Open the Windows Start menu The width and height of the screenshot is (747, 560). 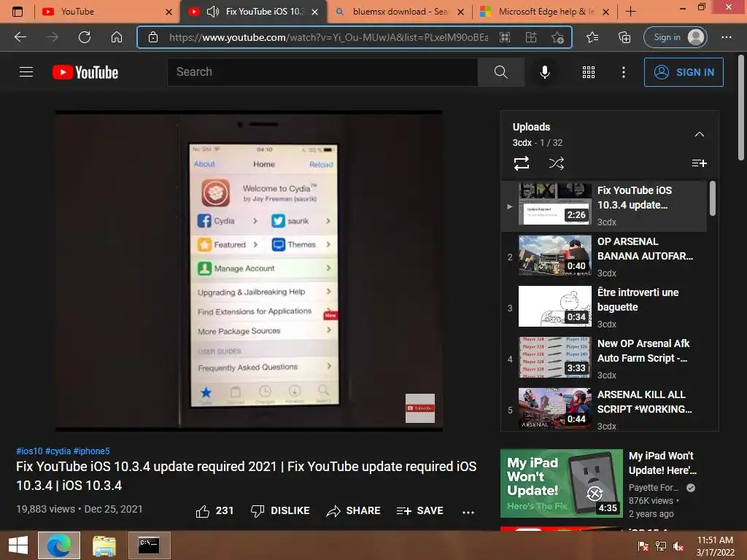(x=18, y=545)
